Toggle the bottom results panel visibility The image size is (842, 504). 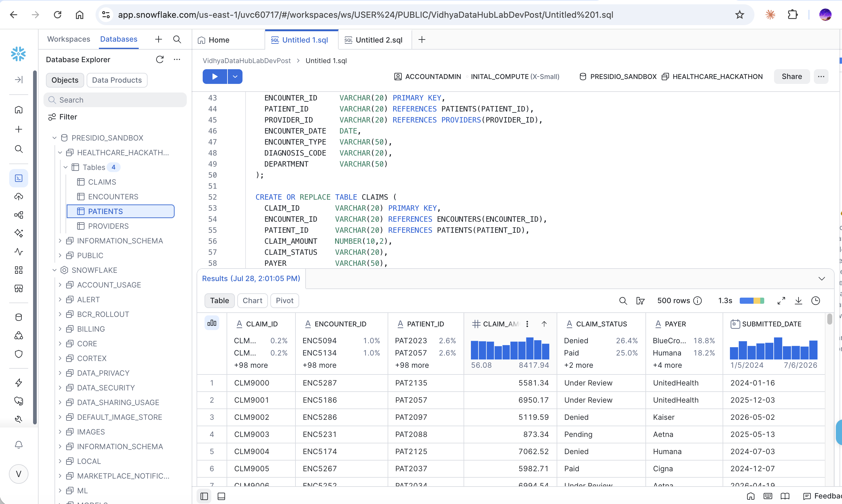221,496
